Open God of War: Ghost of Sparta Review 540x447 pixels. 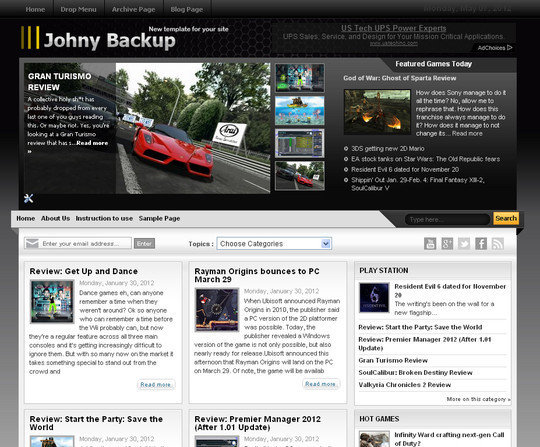coord(399,78)
